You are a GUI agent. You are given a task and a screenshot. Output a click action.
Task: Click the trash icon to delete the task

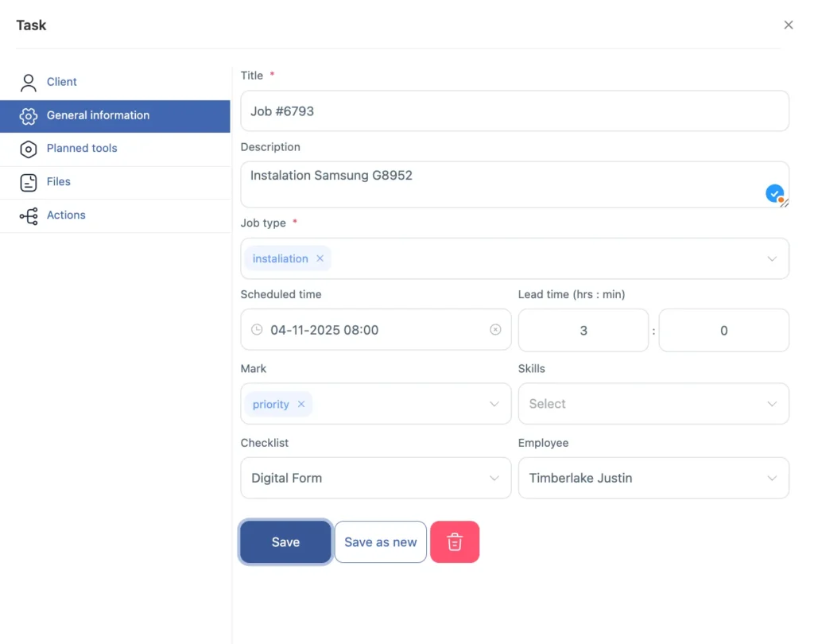tap(455, 541)
